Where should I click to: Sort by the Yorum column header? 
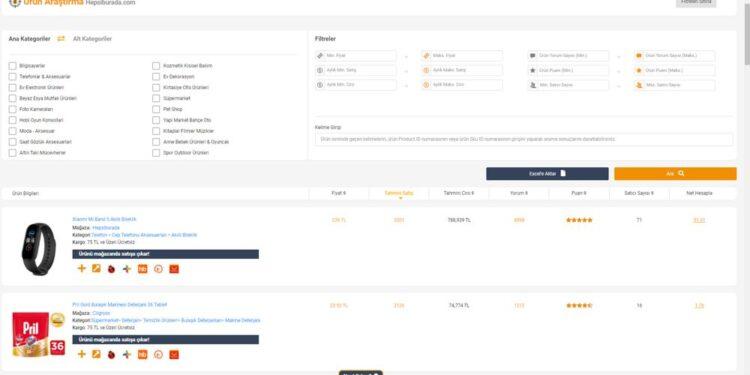[x=519, y=193]
